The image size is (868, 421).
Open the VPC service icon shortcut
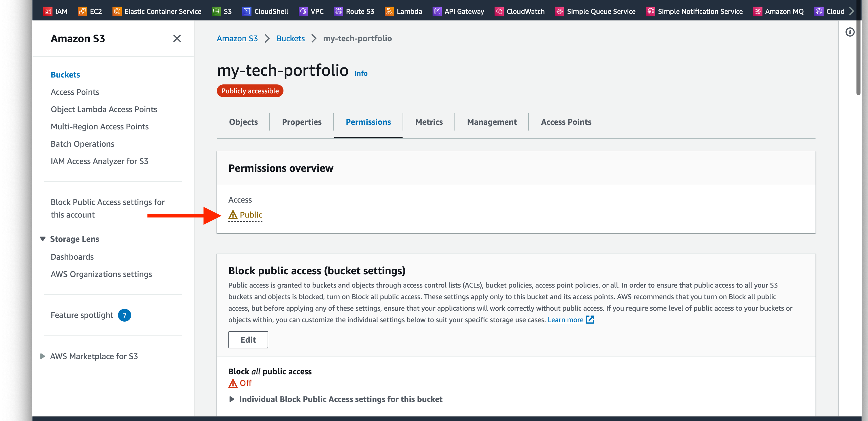click(303, 11)
